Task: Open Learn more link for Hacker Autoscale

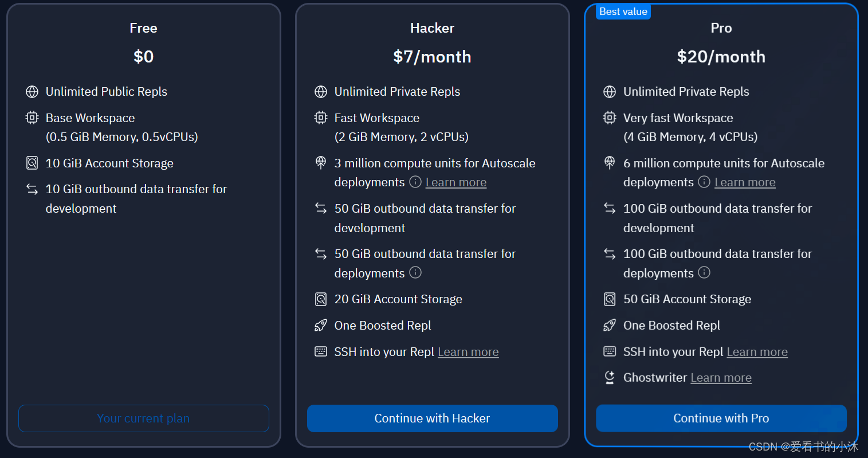Action: point(456,182)
